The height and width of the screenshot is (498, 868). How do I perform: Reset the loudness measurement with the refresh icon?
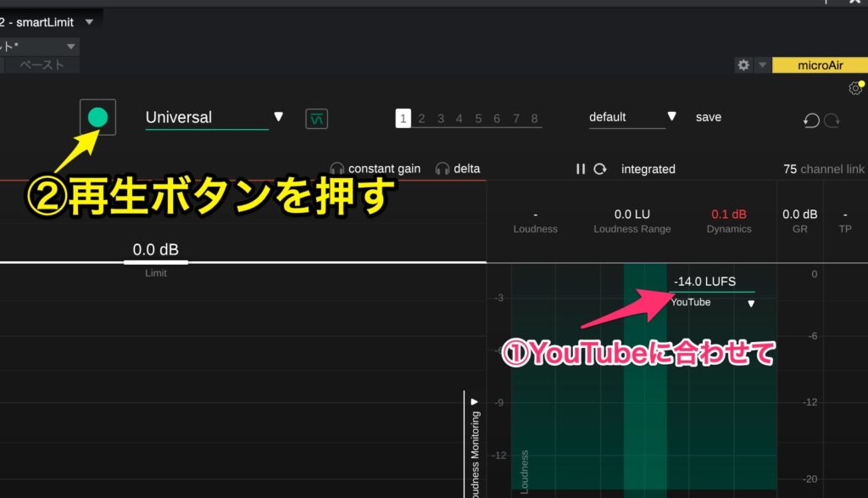[598, 169]
